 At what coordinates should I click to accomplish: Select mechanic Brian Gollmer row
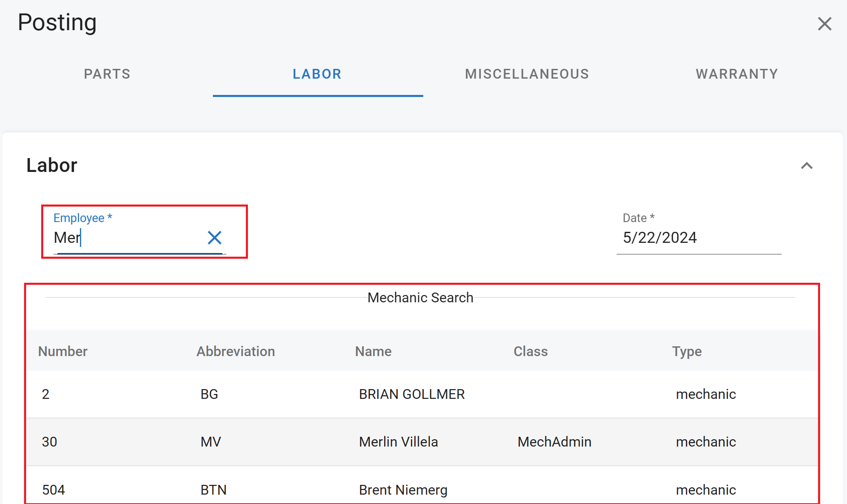411,394
